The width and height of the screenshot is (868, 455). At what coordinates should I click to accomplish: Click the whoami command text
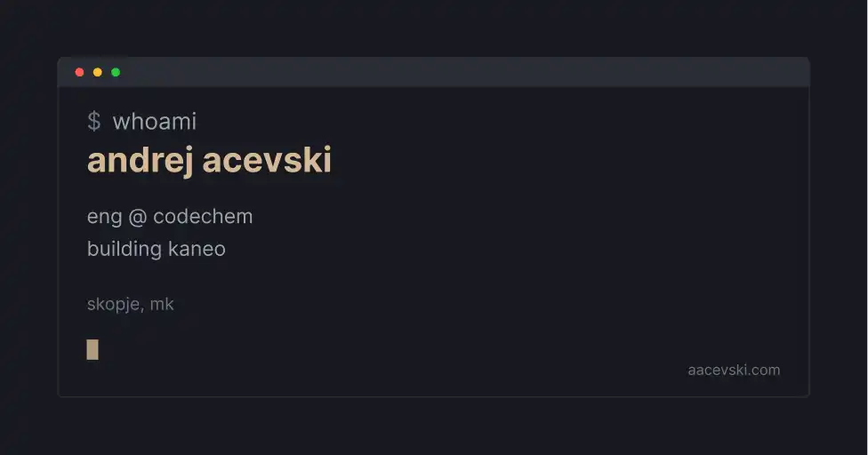(x=155, y=122)
